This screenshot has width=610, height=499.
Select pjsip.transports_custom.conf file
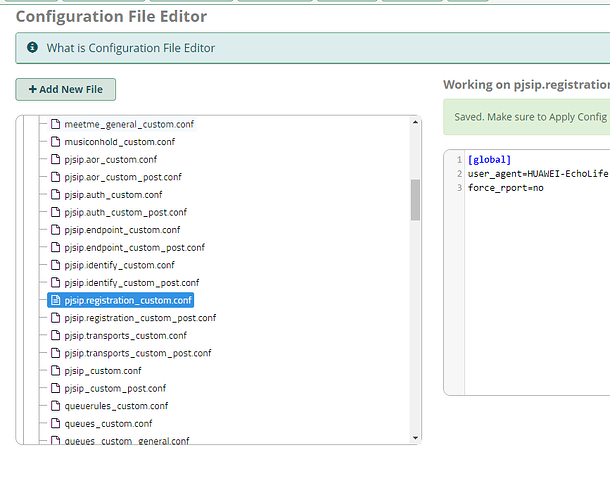click(x=126, y=336)
